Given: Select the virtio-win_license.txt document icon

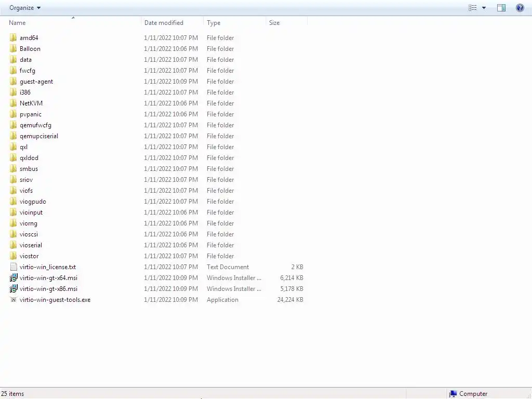Looking at the screenshot, I should point(13,267).
